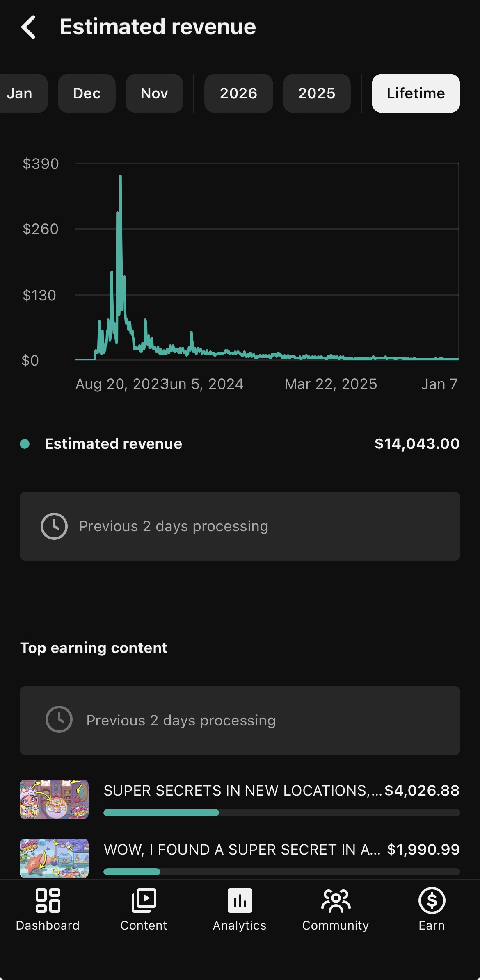The width and height of the screenshot is (480, 980).
Task: Select the Lifetime period chip
Action: coord(416,93)
